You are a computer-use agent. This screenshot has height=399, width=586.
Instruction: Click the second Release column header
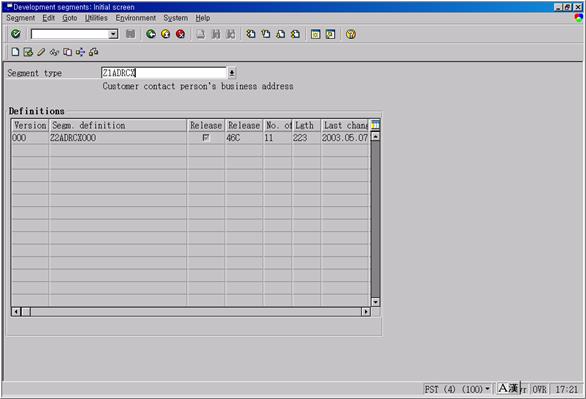tap(244, 126)
